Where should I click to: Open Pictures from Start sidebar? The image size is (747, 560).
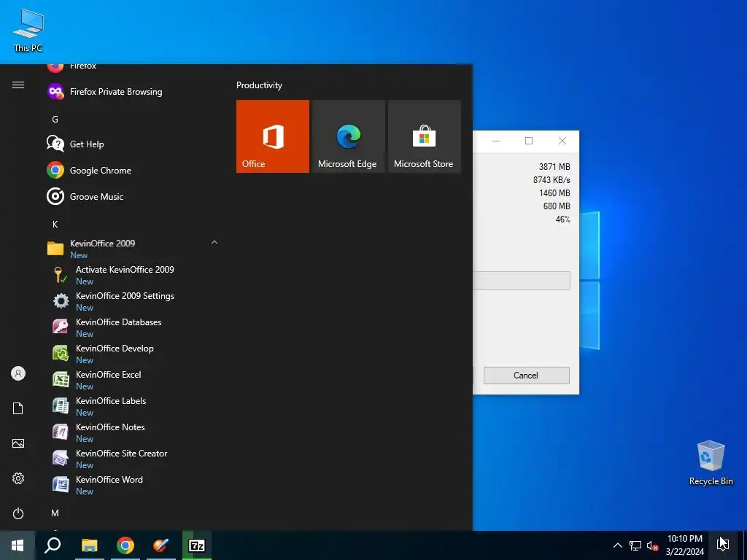(x=18, y=443)
